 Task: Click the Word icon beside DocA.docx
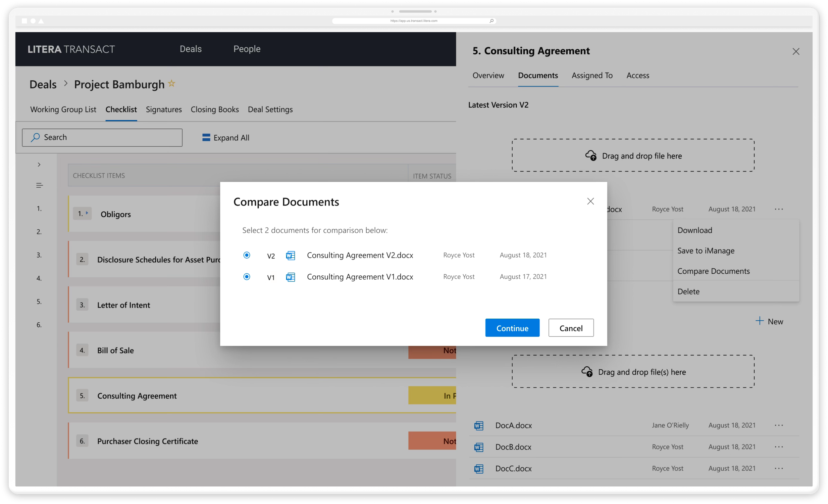point(479,426)
